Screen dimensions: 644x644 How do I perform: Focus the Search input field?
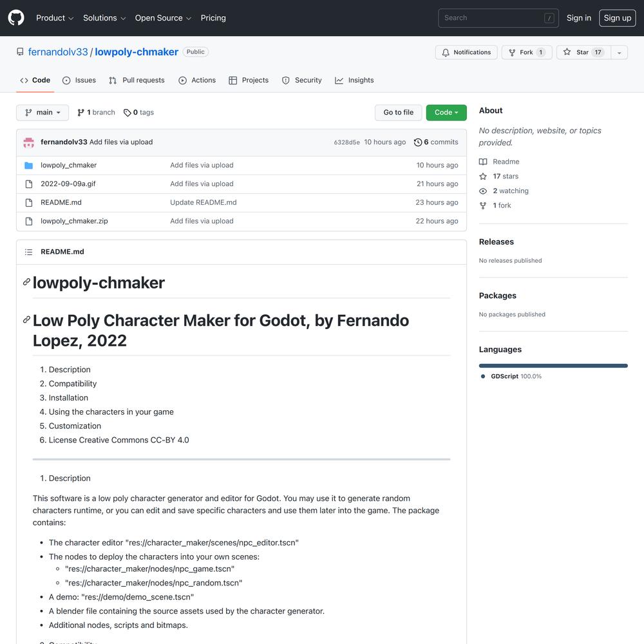tap(498, 17)
